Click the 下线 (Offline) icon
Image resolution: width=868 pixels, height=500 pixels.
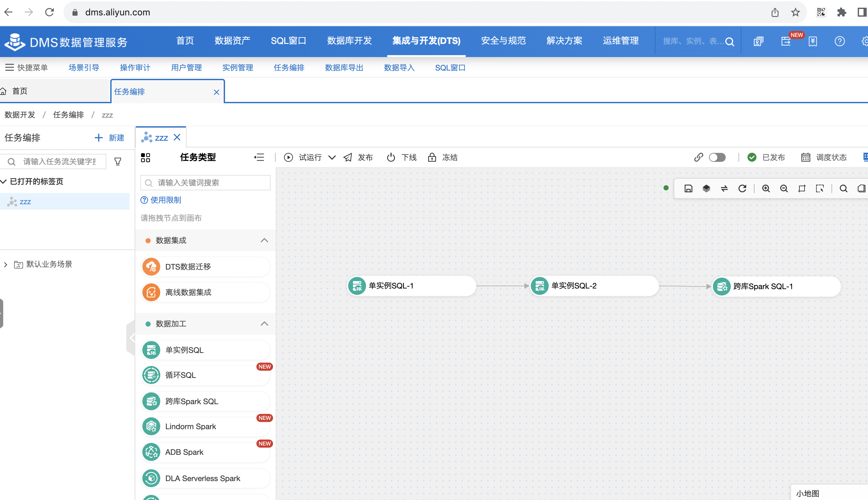tap(390, 157)
